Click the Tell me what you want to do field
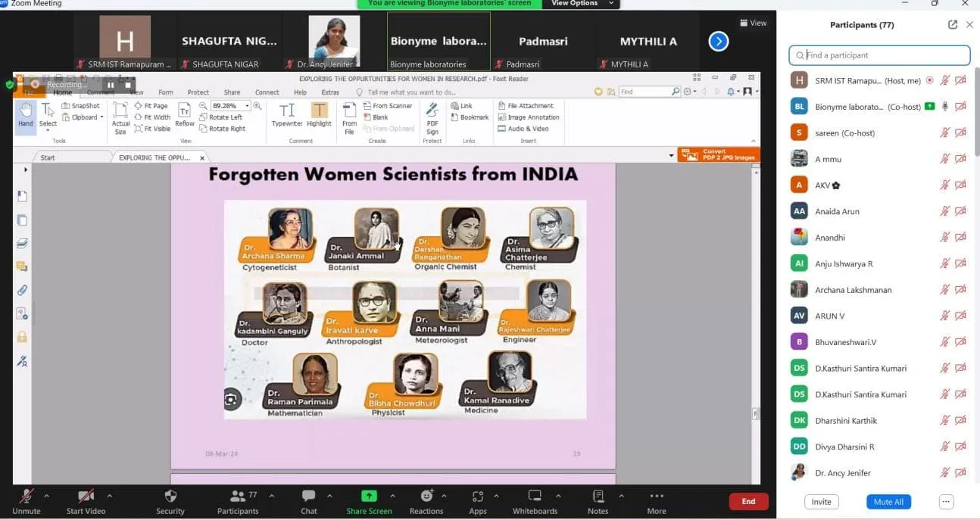 click(x=411, y=92)
